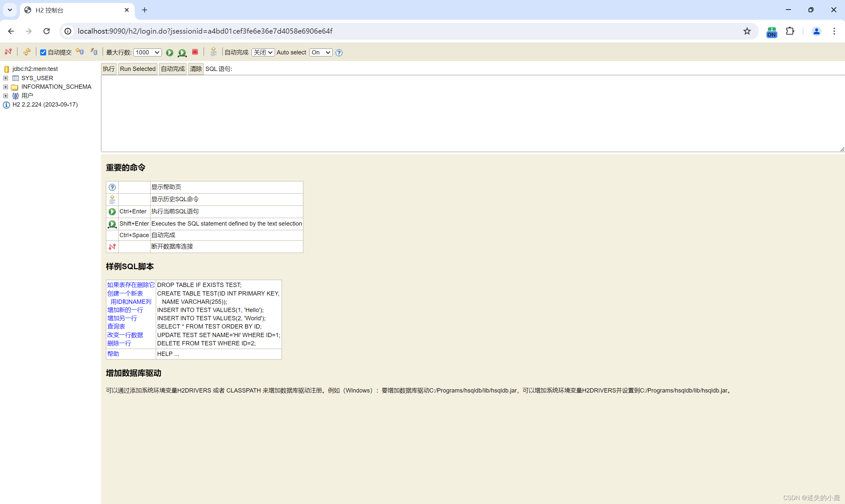Screen dimensions: 845x504
Task: Open the browser profile avatar
Action: pos(817,31)
